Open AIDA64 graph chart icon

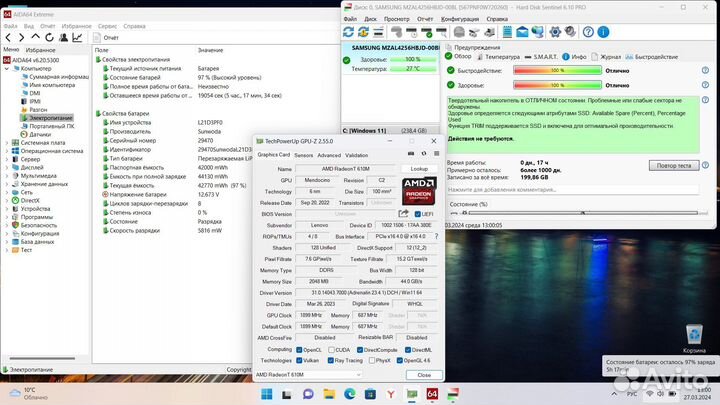coord(77,37)
